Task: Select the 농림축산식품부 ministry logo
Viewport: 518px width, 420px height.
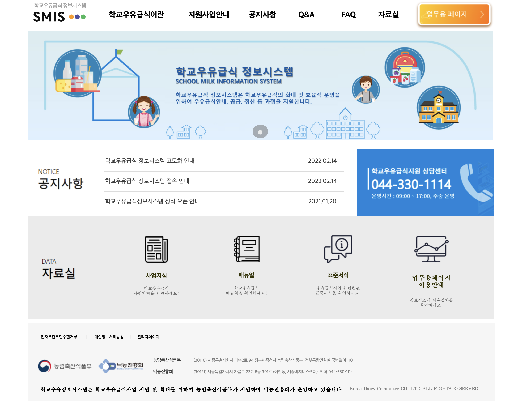Action: 65,366
